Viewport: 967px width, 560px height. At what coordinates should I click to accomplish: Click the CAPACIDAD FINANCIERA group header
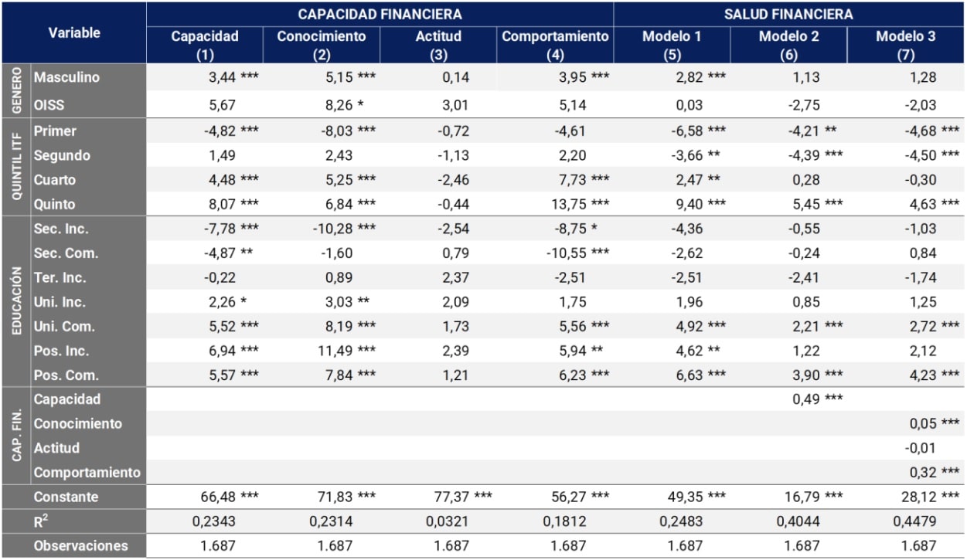click(380, 14)
